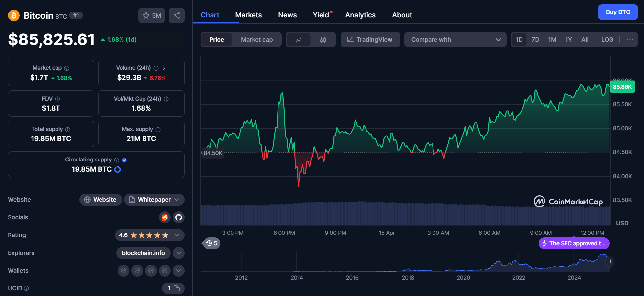Open Bitcoin's GitHub repository icon

pos(179,217)
